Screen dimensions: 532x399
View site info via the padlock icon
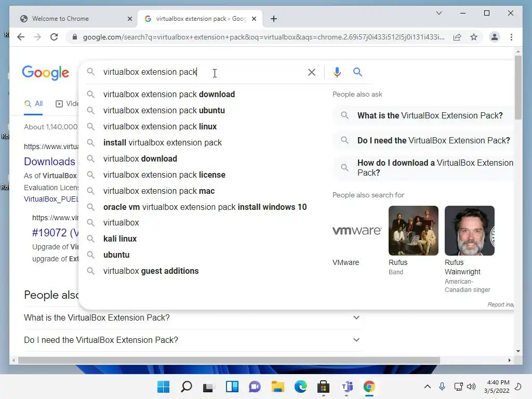click(x=75, y=37)
